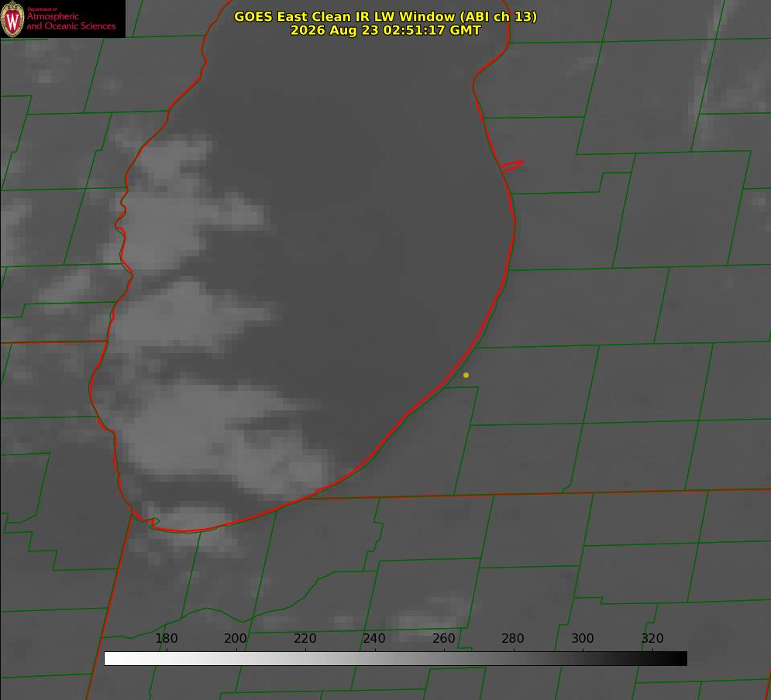The height and width of the screenshot is (700, 771).
Task: Click the 280 colorbar tick label
Action: tap(513, 638)
